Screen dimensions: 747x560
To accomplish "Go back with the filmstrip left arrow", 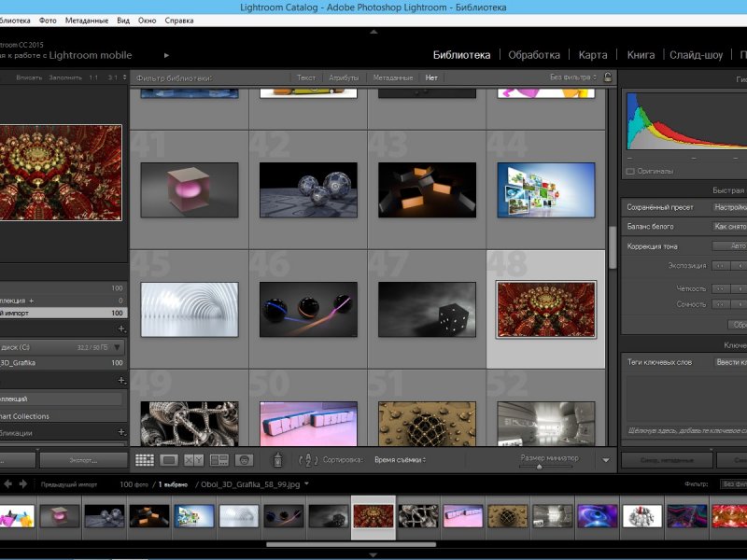I will coord(8,483).
